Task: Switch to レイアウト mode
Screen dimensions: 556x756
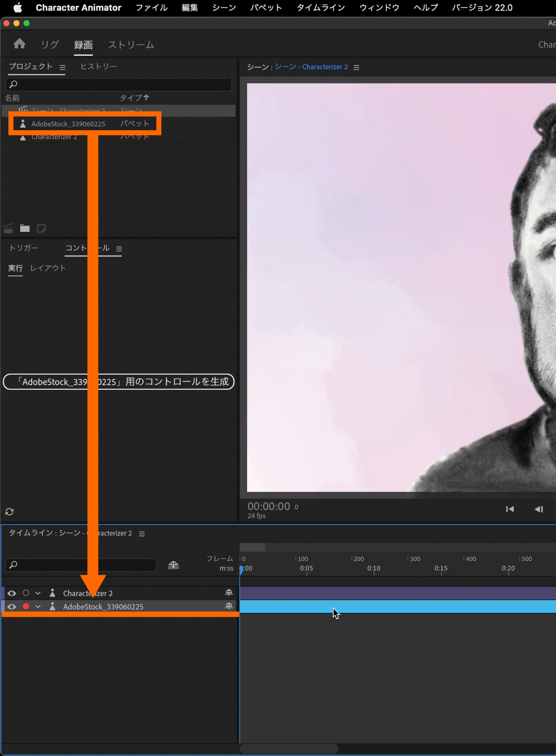Action: tap(48, 268)
